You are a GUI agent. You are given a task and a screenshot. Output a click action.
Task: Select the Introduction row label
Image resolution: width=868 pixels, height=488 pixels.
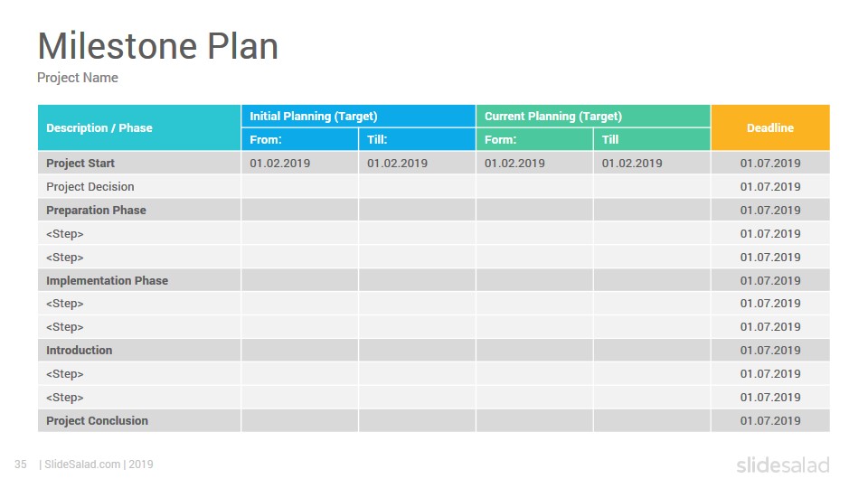[x=80, y=351]
